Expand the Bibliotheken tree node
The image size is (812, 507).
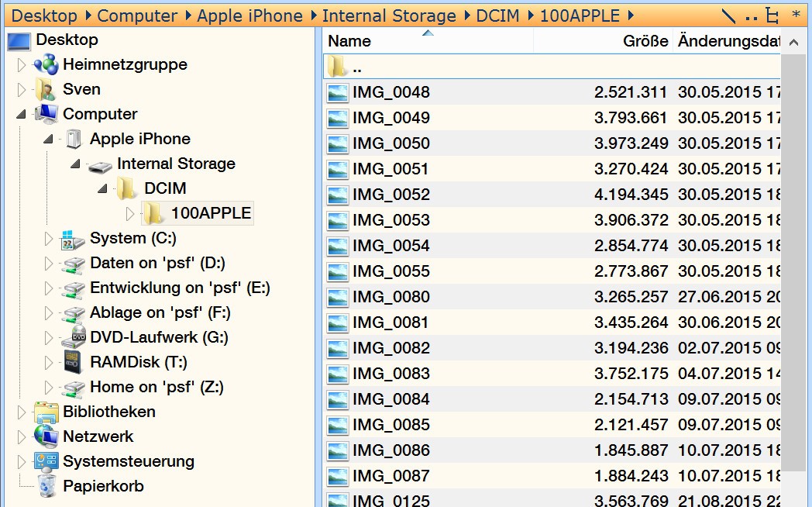21,412
